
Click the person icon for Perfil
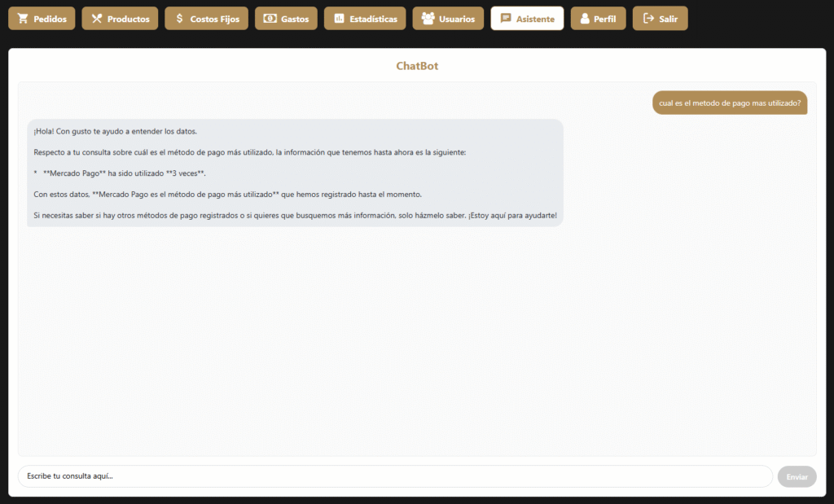[x=585, y=19]
